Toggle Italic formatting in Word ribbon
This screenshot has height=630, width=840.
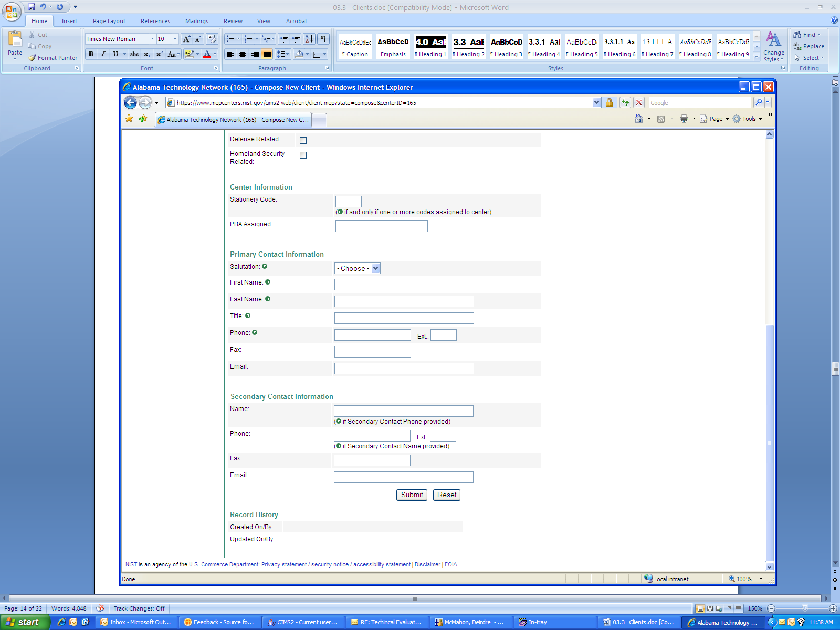(x=103, y=54)
